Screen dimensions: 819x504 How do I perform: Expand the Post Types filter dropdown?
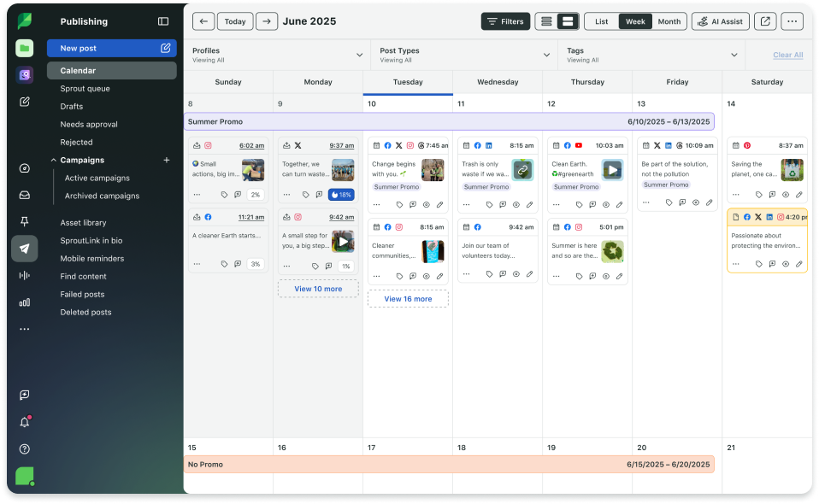point(546,55)
